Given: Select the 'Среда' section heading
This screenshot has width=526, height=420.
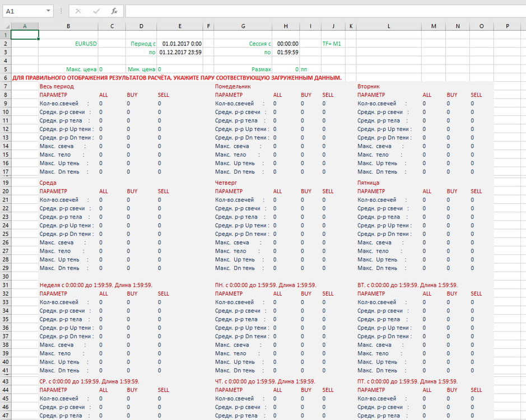Looking at the screenshot, I should point(48,183).
